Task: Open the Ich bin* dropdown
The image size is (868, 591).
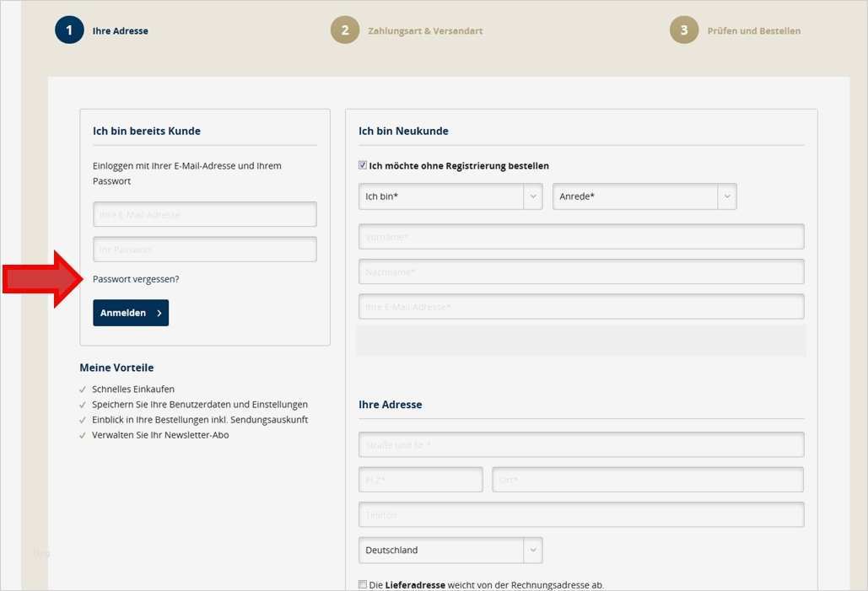Action: pyautogui.click(x=533, y=196)
